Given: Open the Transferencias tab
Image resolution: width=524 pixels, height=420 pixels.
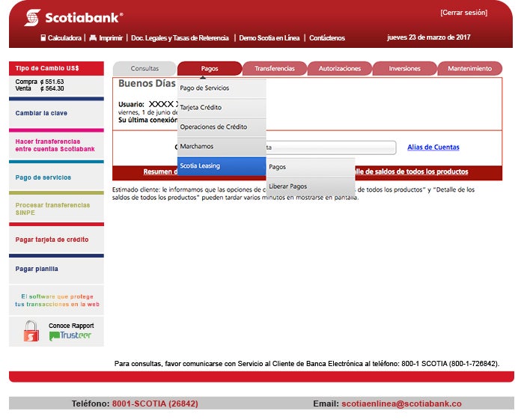Looking at the screenshot, I should (274, 69).
